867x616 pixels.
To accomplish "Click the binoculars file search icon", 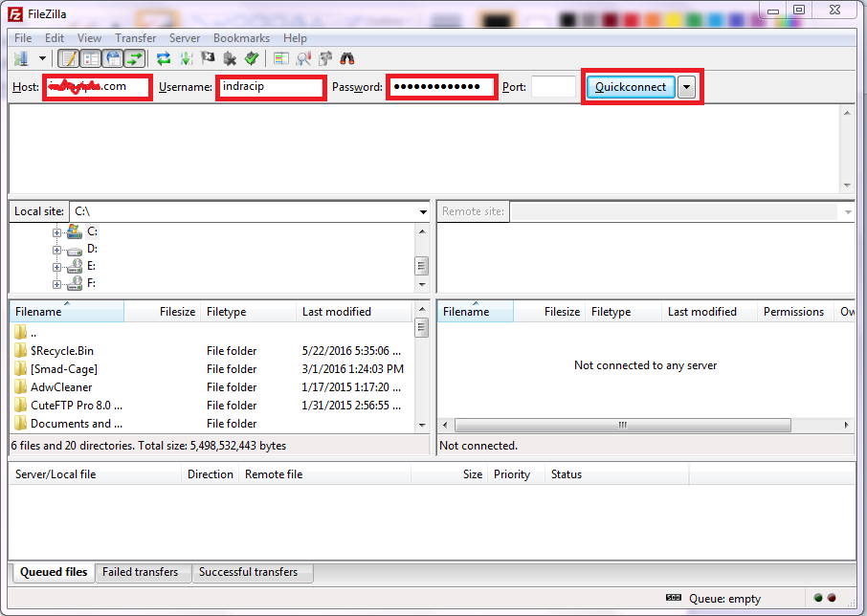I will click(x=347, y=58).
